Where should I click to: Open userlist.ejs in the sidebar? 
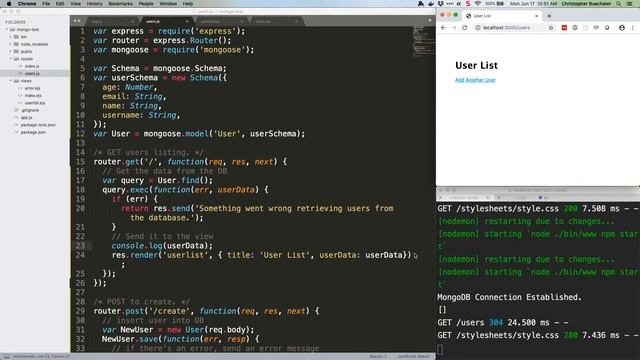pyautogui.click(x=35, y=103)
